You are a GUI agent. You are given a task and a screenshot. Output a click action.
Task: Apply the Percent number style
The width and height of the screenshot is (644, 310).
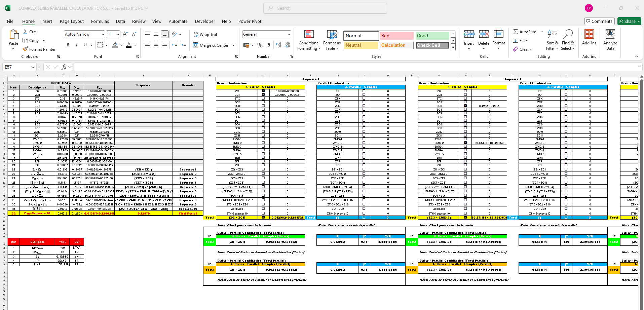pyautogui.click(x=260, y=45)
